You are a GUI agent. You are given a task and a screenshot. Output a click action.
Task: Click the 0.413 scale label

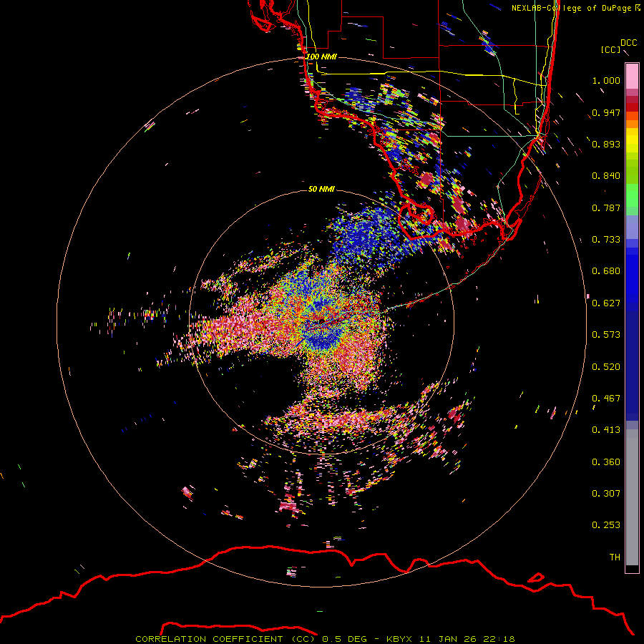tap(606, 430)
